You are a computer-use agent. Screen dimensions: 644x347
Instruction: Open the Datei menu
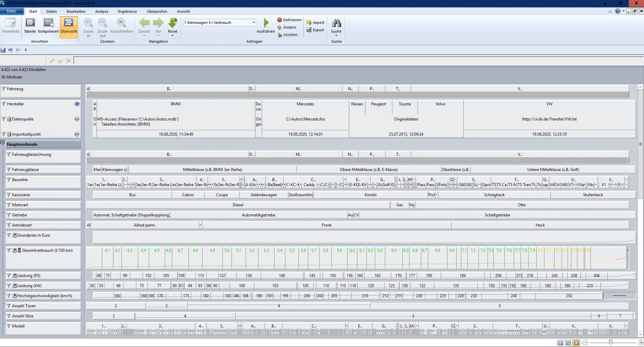[x=11, y=11]
